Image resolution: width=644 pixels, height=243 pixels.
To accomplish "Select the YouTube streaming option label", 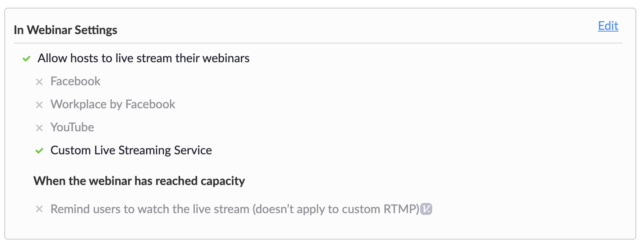I will (x=72, y=127).
